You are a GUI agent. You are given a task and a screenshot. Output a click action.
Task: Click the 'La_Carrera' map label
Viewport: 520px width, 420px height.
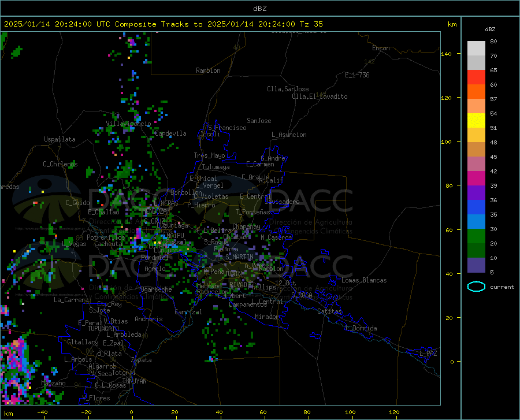pos(71,300)
